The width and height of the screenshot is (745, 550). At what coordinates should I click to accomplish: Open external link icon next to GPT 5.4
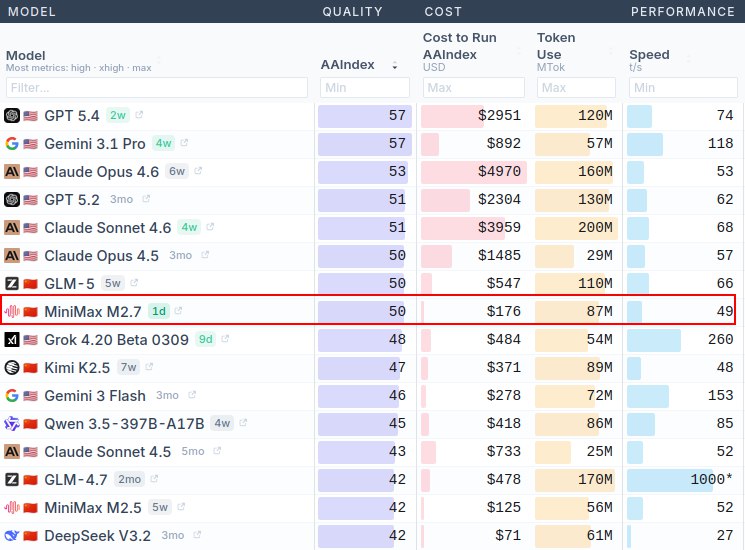[139, 115]
